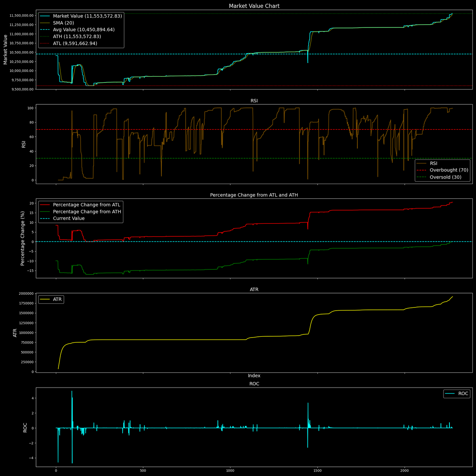476x476 pixels.
Task: Click the '100' tick on RSI axis
Action: [x=31, y=108]
